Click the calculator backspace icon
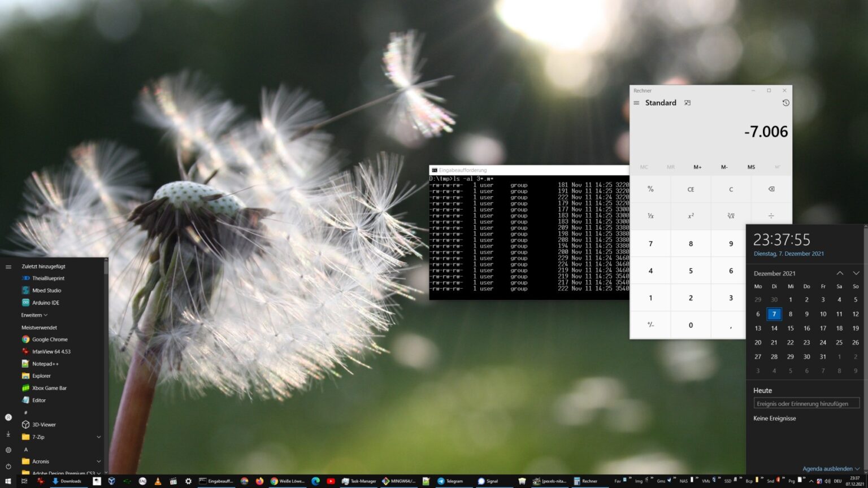This screenshot has height=488, width=868. point(771,189)
